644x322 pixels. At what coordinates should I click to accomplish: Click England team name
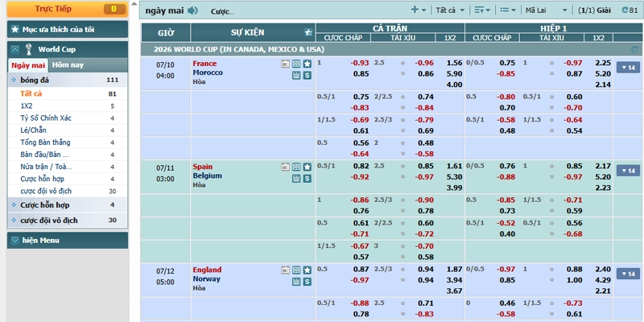click(x=207, y=270)
